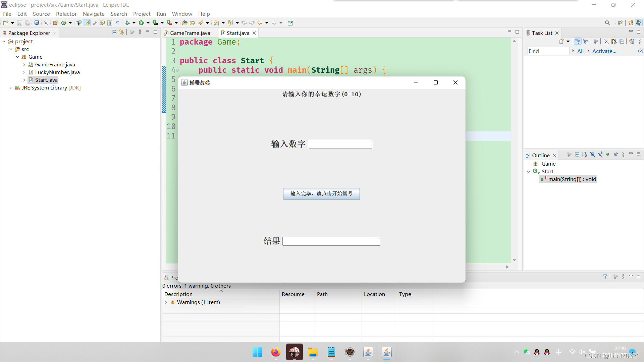This screenshot has height=362, width=644.
Task: Open the Refactor menu
Action: click(66, 14)
